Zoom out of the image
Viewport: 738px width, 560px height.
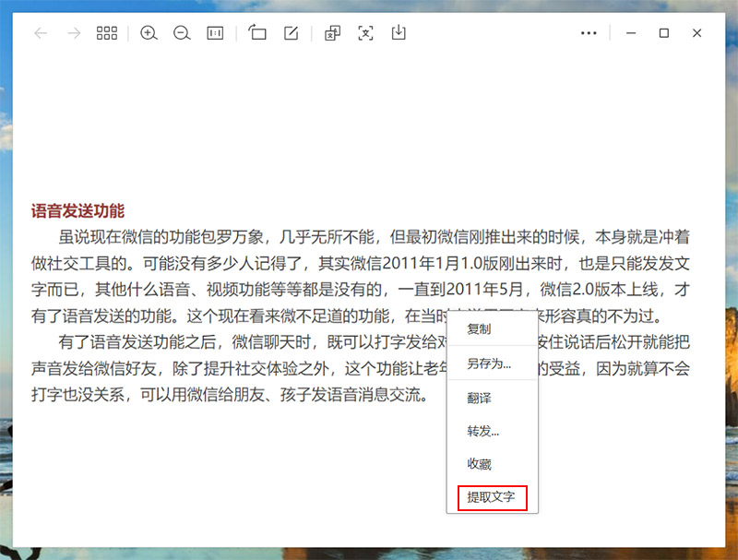tap(182, 33)
